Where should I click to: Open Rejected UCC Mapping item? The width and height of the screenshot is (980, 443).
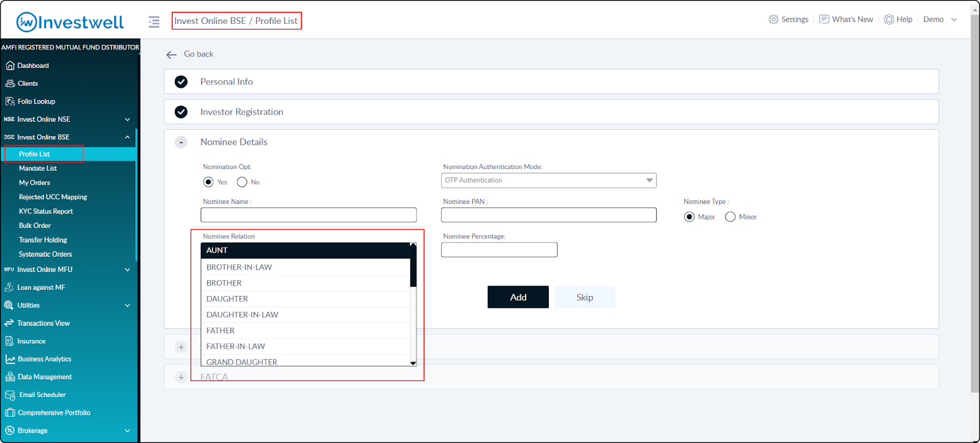point(53,197)
